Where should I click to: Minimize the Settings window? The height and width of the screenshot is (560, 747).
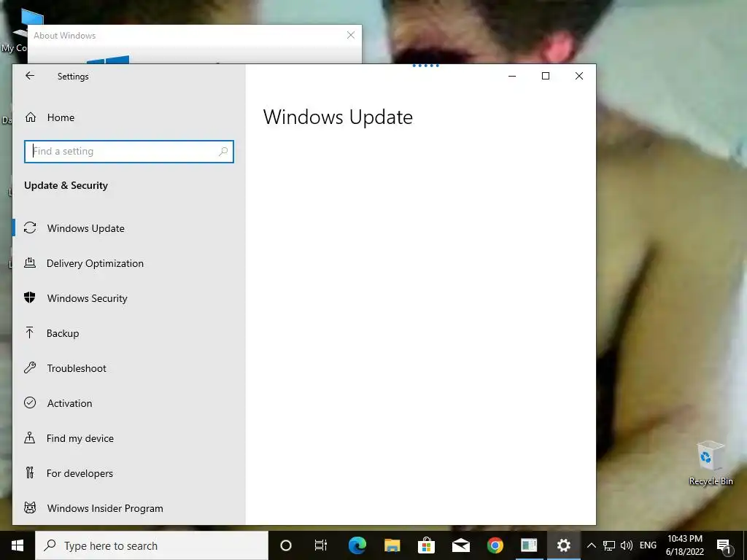(512, 76)
